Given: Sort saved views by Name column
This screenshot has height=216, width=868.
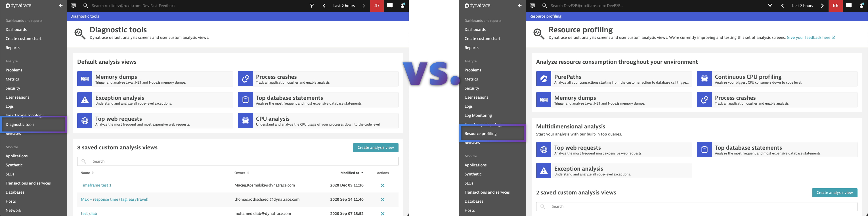Looking at the screenshot, I should pos(87,173).
